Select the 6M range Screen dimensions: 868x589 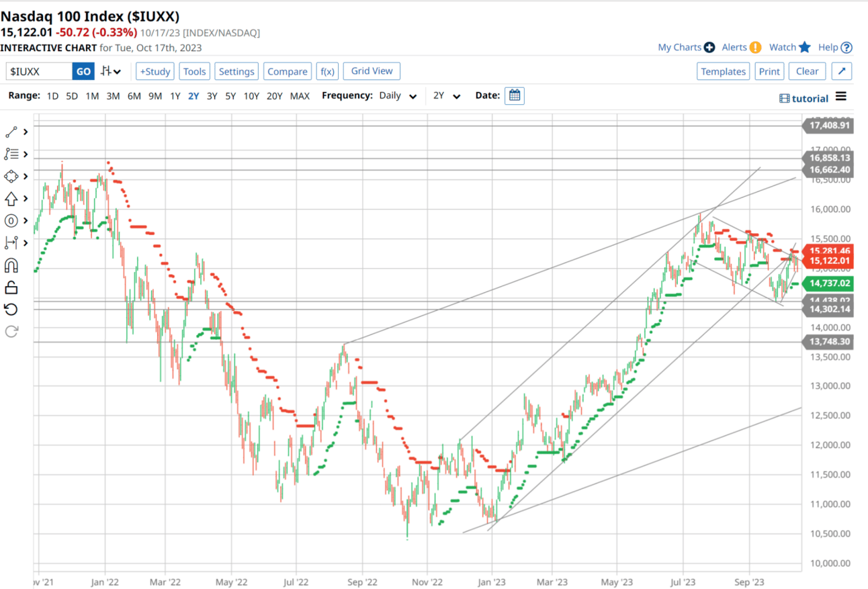(x=134, y=96)
